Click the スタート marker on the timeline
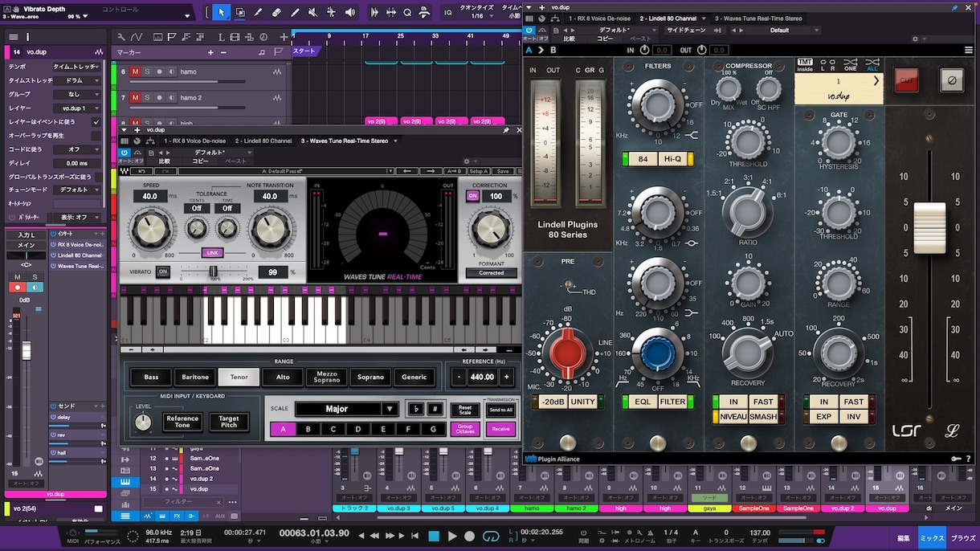The image size is (980, 551). click(304, 51)
